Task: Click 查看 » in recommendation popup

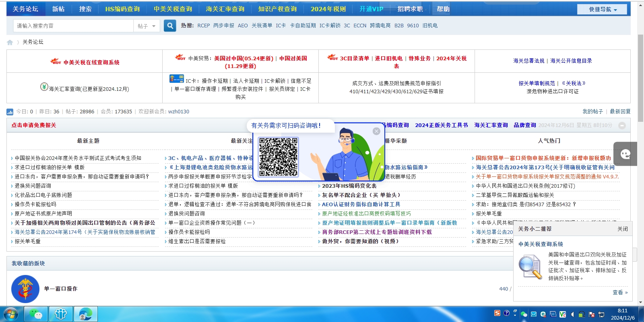Action: pyautogui.click(x=620, y=292)
